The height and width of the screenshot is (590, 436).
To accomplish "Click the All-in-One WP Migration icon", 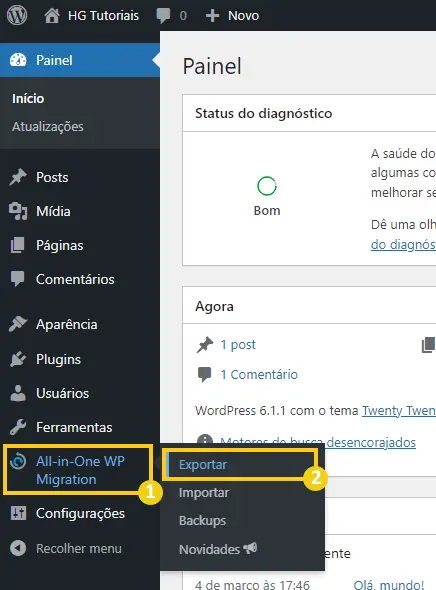I will (18, 461).
